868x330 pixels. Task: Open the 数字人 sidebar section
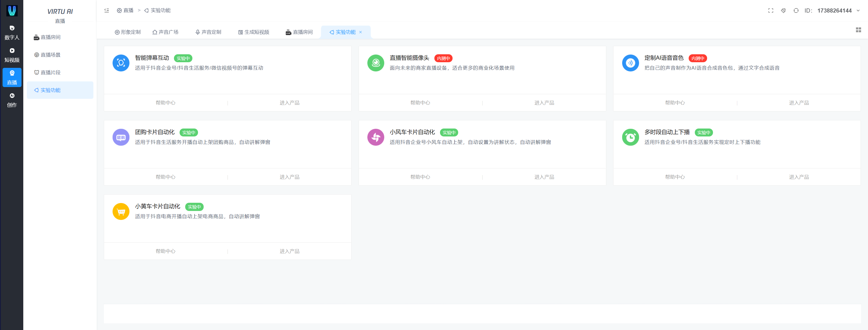pyautogui.click(x=12, y=32)
